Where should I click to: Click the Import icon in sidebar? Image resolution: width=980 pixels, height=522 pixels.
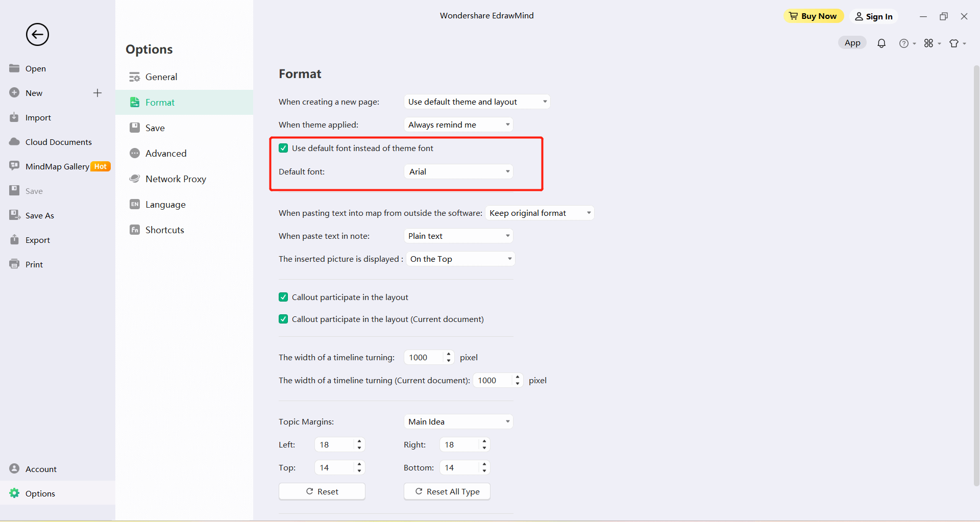[14, 117]
